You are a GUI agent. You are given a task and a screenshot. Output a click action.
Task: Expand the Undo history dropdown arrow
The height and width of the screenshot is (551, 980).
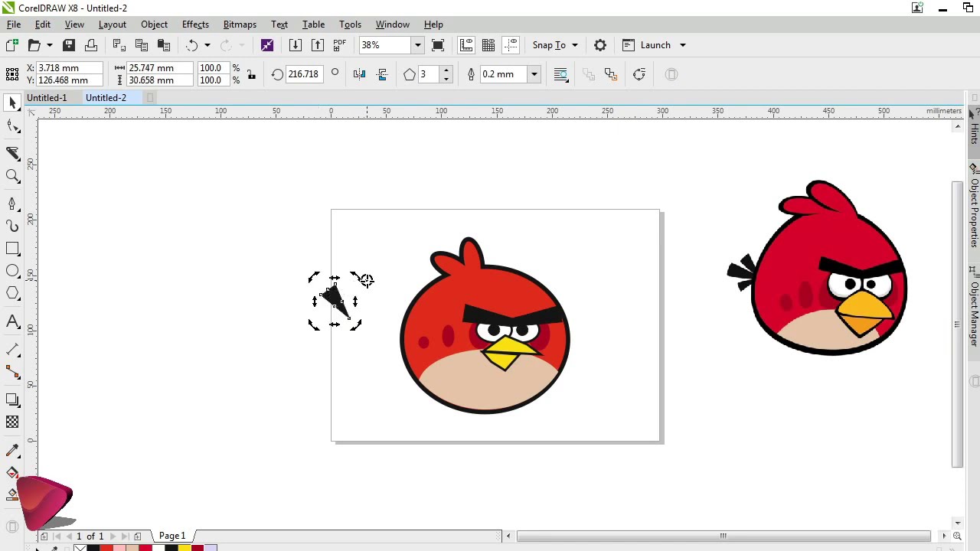[207, 45]
